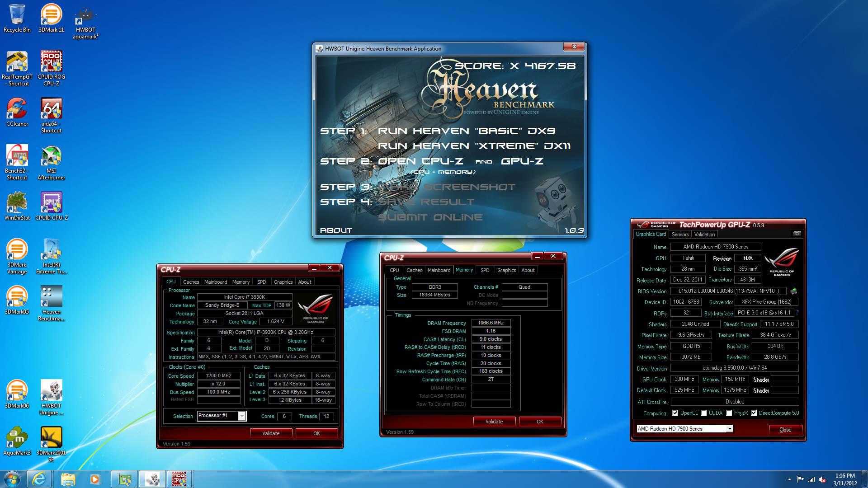Toggle the OpenCL checkbox in GPU-Z
This screenshot has height=488, width=868.
point(675,413)
